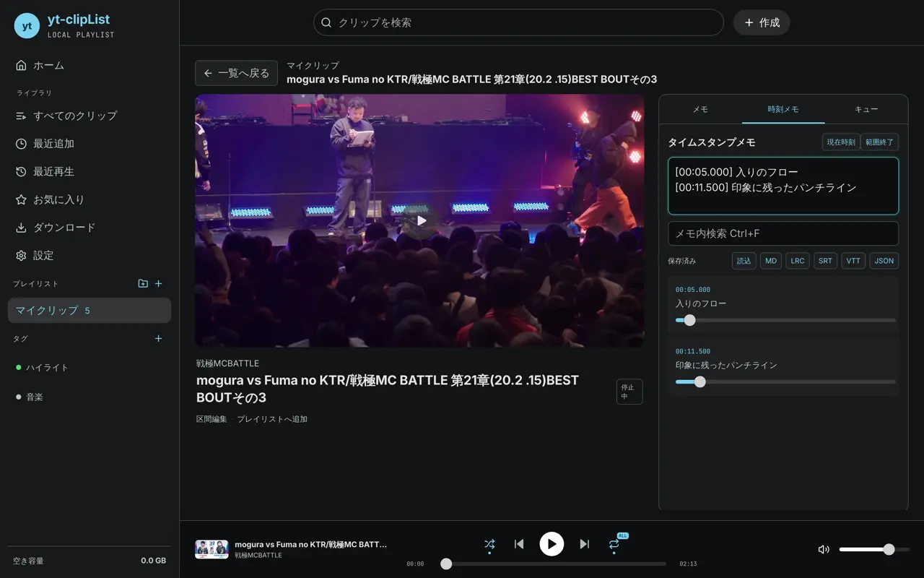Click the 作成 create button
The image size is (924, 578).
[762, 22]
